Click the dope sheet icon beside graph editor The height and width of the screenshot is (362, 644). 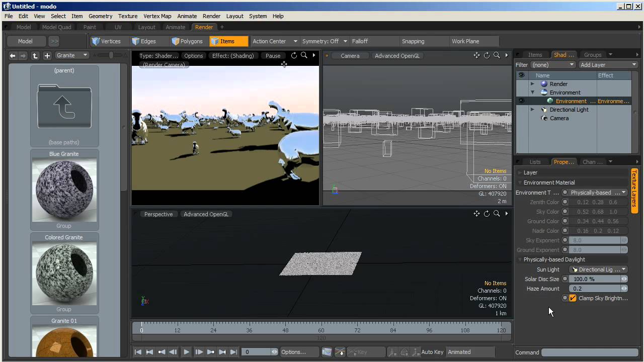tap(340, 352)
